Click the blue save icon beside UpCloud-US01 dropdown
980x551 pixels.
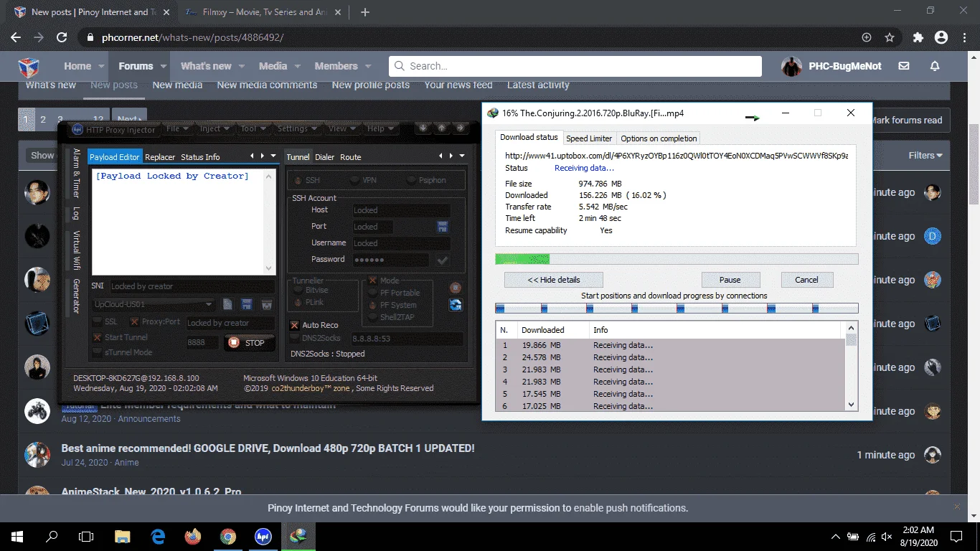click(x=247, y=305)
